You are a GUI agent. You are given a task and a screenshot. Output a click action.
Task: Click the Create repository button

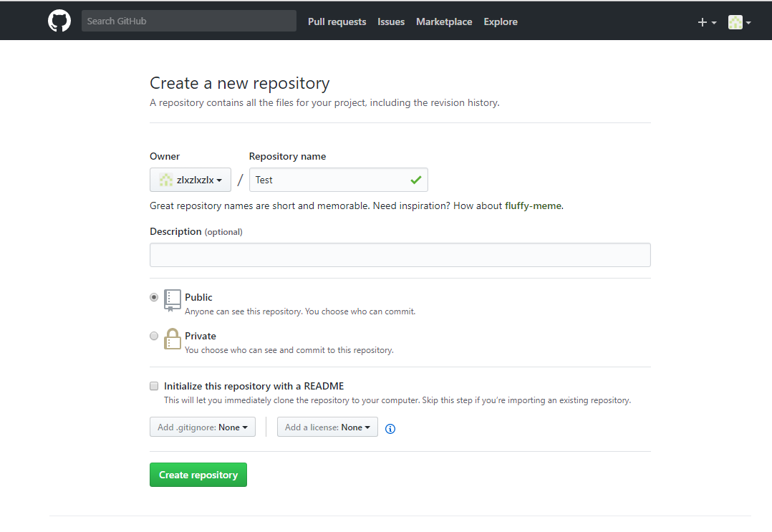pos(198,475)
